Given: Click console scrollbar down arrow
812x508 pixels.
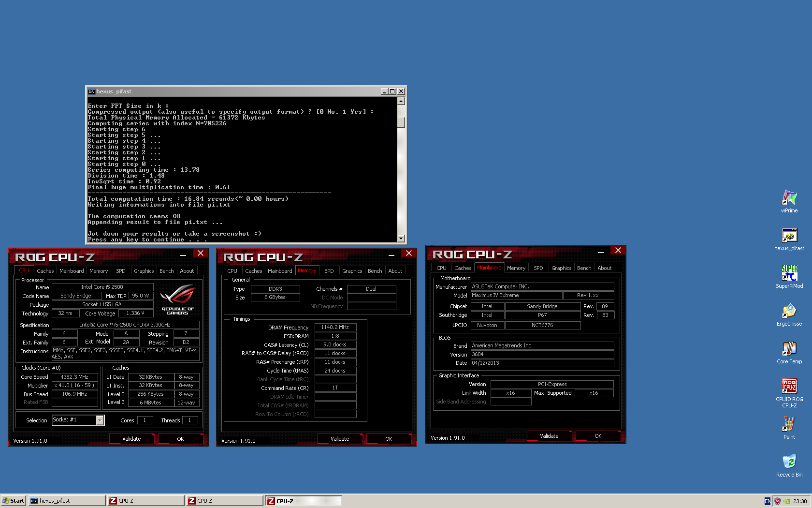Looking at the screenshot, I should point(401,238).
